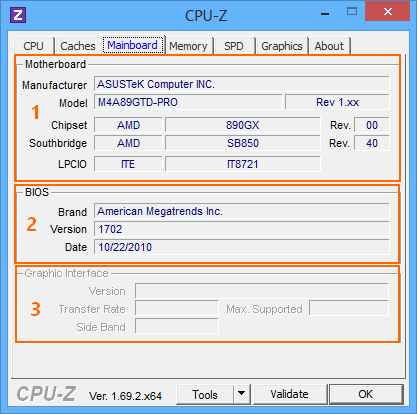This screenshot has width=417, height=414.
Task: Click the CPU-Z purple Z title bar icon
Action: [18, 15]
